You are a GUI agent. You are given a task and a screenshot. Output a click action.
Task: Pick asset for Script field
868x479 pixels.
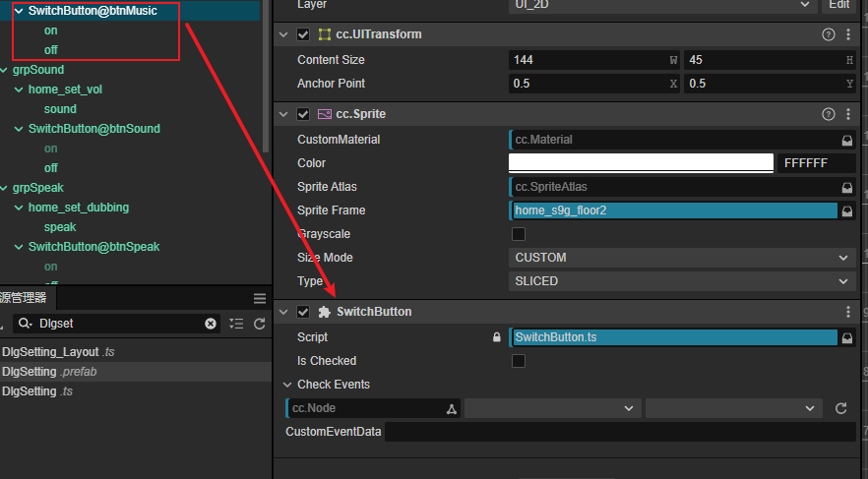tap(847, 338)
